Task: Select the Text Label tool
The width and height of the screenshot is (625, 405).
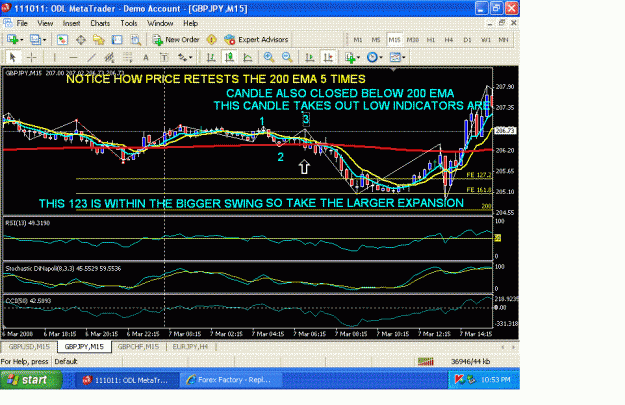Action: pos(164,57)
